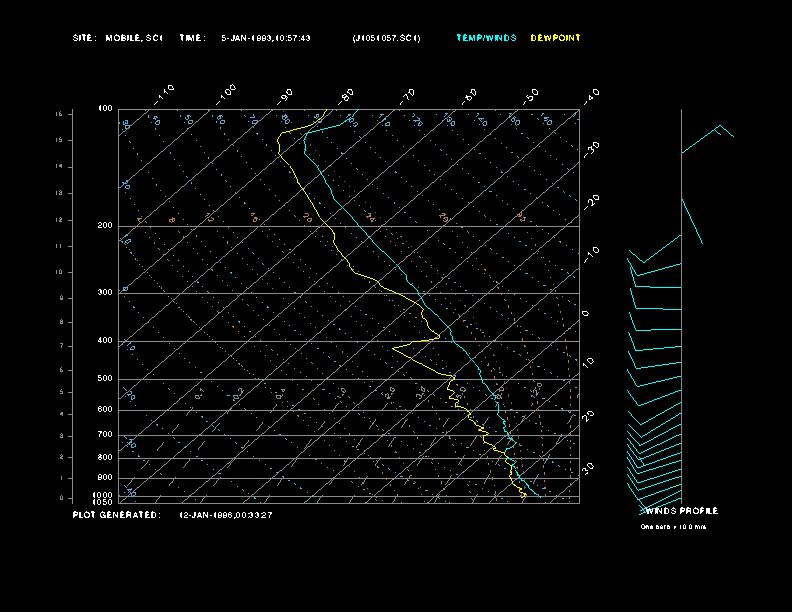The width and height of the screenshot is (792, 612).
Task: Select the file name (J1051057.SC1)
Action: [x=387, y=38]
